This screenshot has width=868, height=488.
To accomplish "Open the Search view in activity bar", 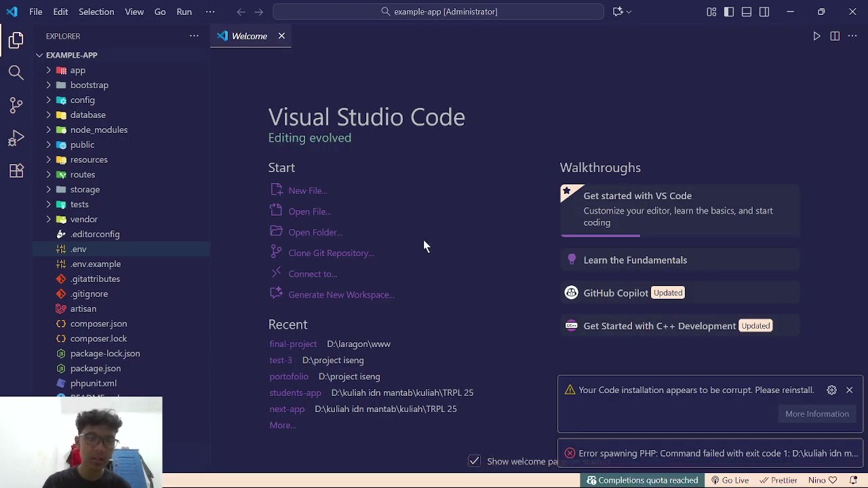I will [16, 73].
